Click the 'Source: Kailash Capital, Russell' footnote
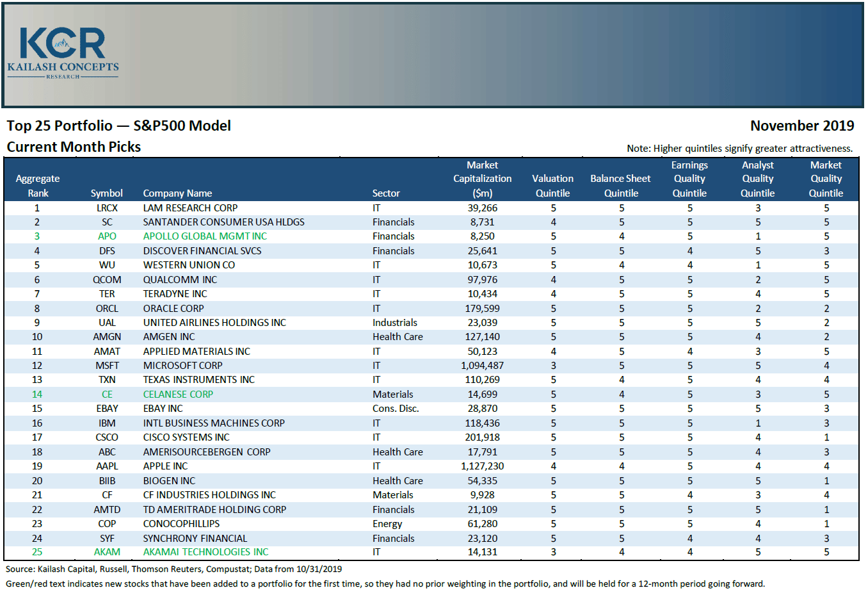The width and height of the screenshot is (868, 595). coord(173,569)
